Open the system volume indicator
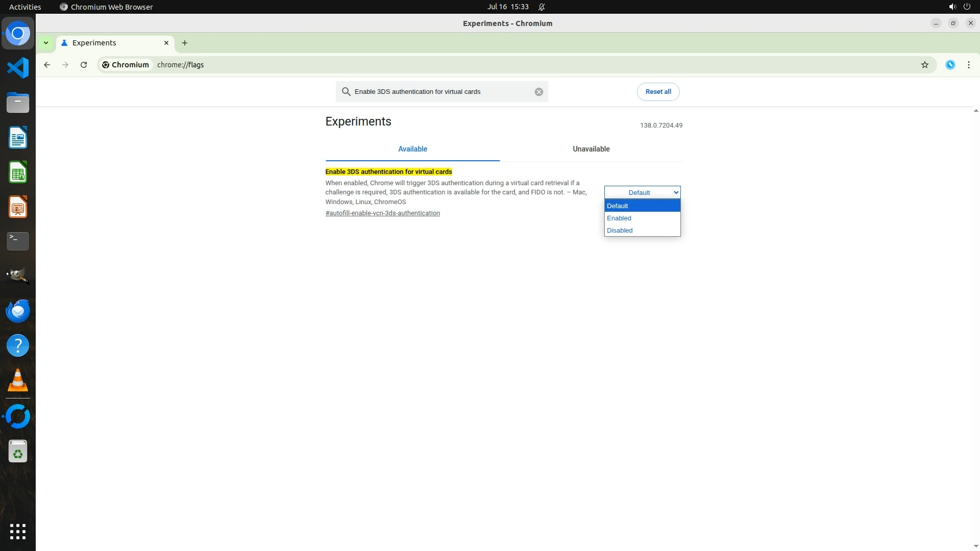The width and height of the screenshot is (980, 551). click(952, 7)
